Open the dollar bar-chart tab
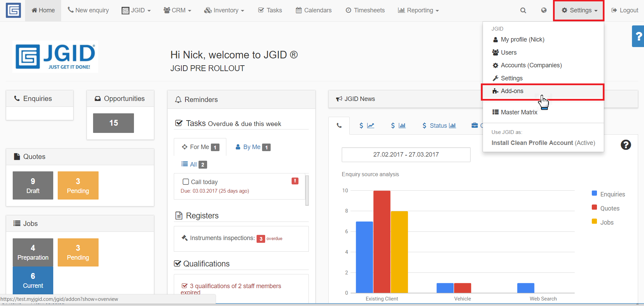 pyautogui.click(x=398, y=126)
